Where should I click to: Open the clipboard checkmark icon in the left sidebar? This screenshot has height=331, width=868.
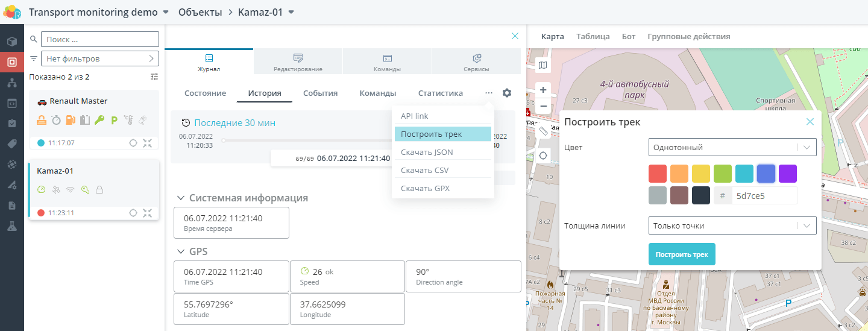coord(11,124)
